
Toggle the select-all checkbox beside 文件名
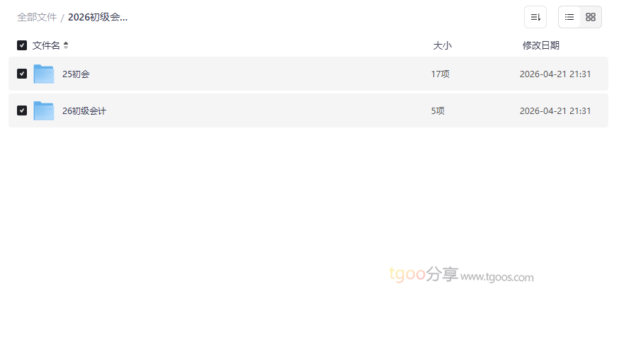click(x=22, y=45)
